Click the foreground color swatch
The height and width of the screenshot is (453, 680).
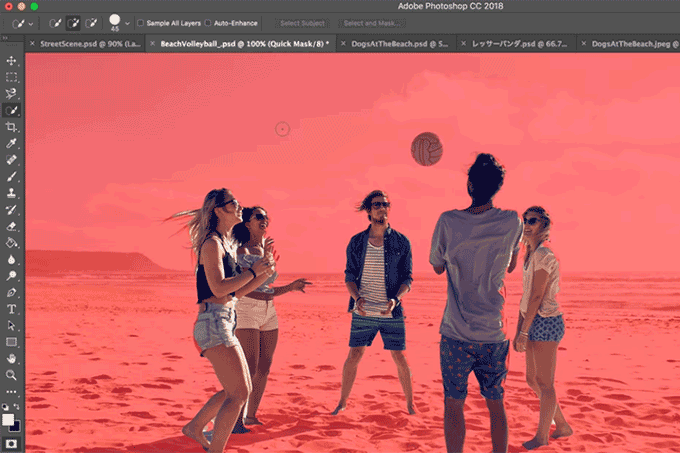tap(9, 419)
